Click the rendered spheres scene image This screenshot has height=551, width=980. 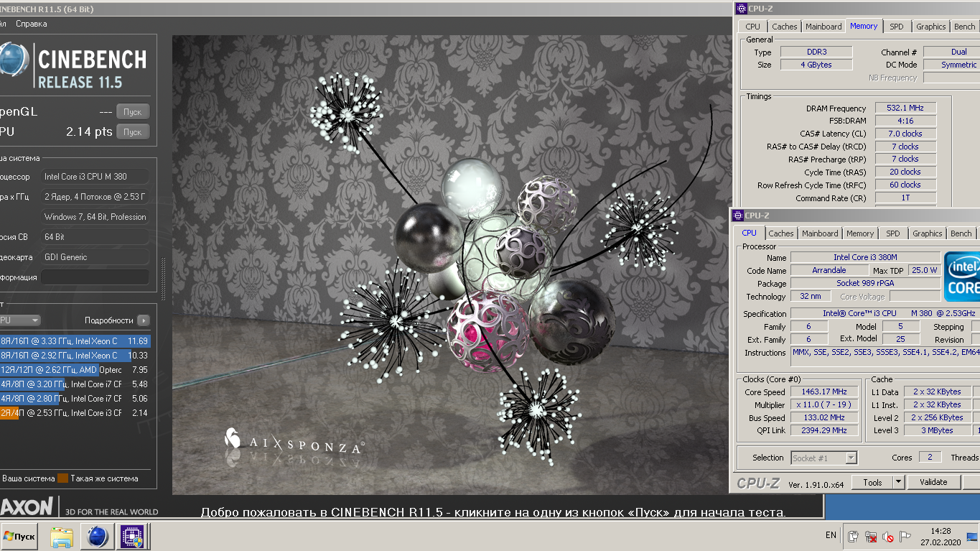click(x=451, y=265)
